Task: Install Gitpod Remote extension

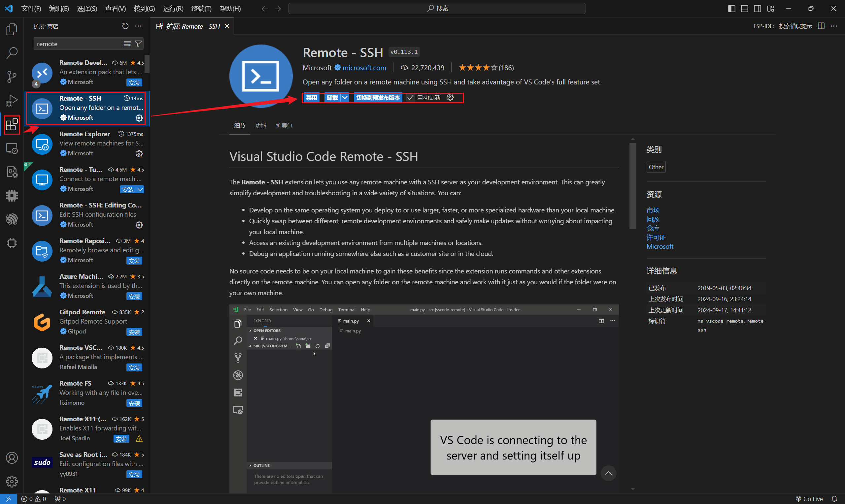Action: click(134, 332)
